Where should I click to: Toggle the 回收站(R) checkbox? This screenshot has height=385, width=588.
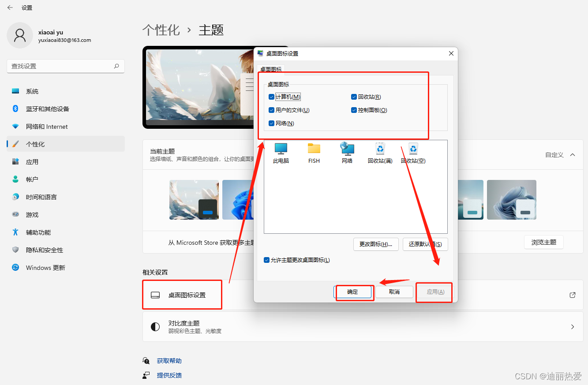[x=354, y=97]
